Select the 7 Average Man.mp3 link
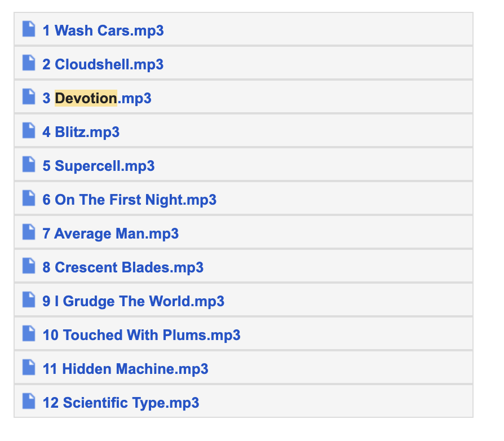504x441 pixels. click(110, 233)
